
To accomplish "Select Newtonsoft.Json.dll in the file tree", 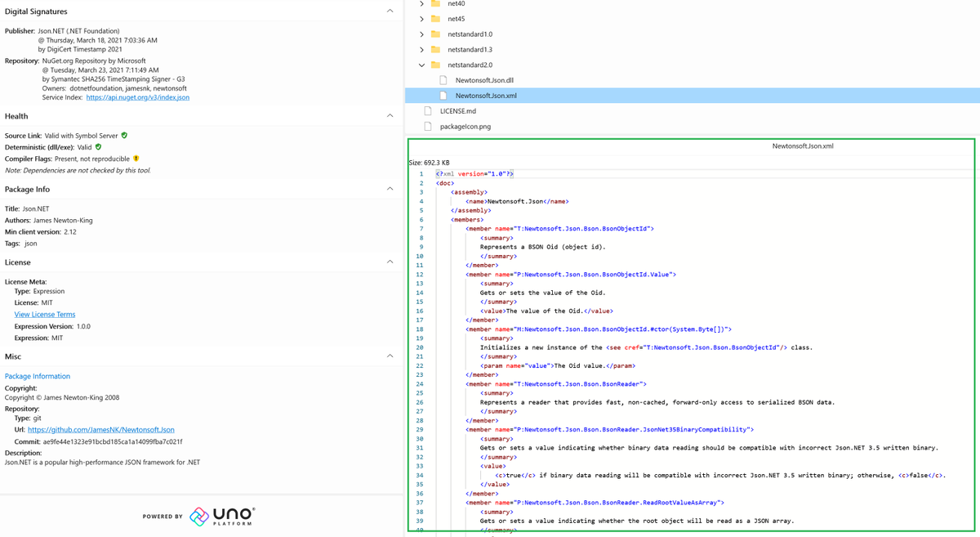I will click(484, 80).
